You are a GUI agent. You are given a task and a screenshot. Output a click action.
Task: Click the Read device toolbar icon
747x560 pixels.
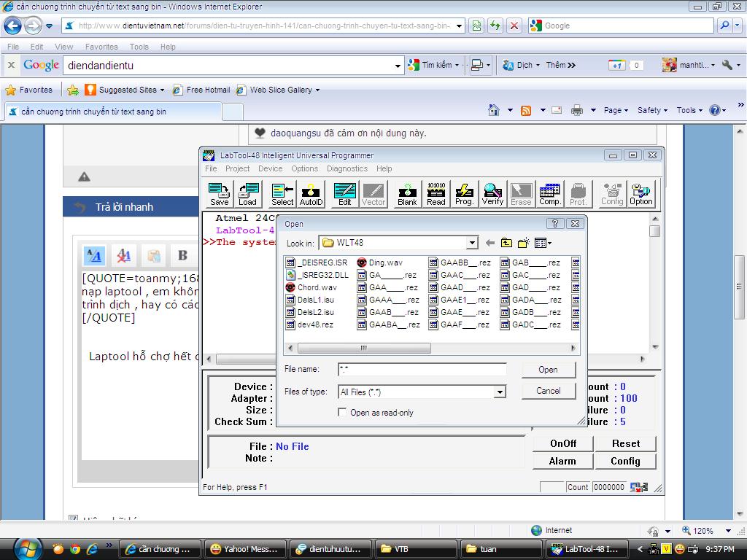coord(436,194)
